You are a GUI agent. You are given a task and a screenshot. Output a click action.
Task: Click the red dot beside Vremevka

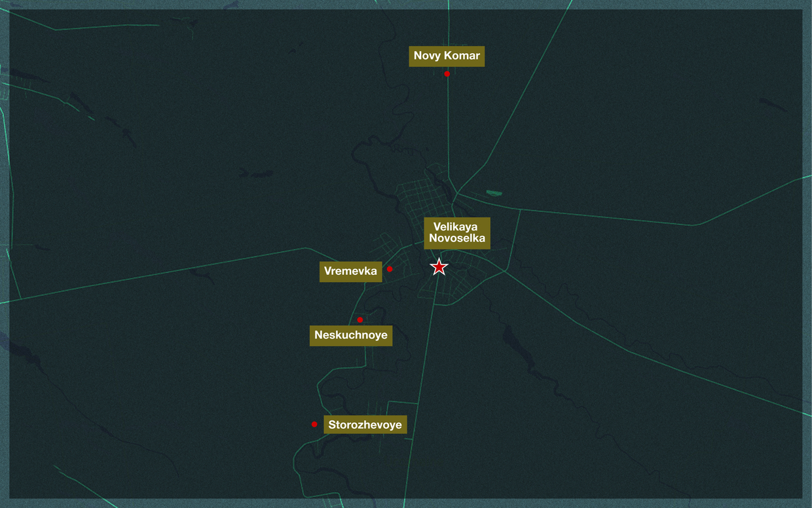tap(390, 269)
